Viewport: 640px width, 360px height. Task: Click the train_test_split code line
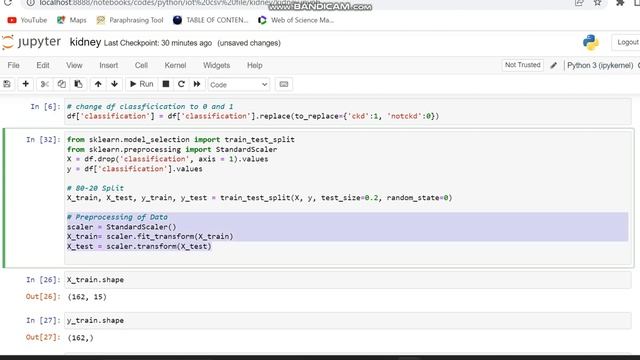[260, 198]
